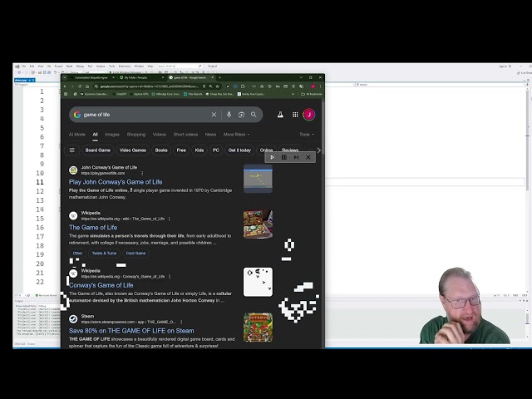This screenshot has height=399, width=532.
Task: Open Google Labs flask icon
Action: click(280, 115)
